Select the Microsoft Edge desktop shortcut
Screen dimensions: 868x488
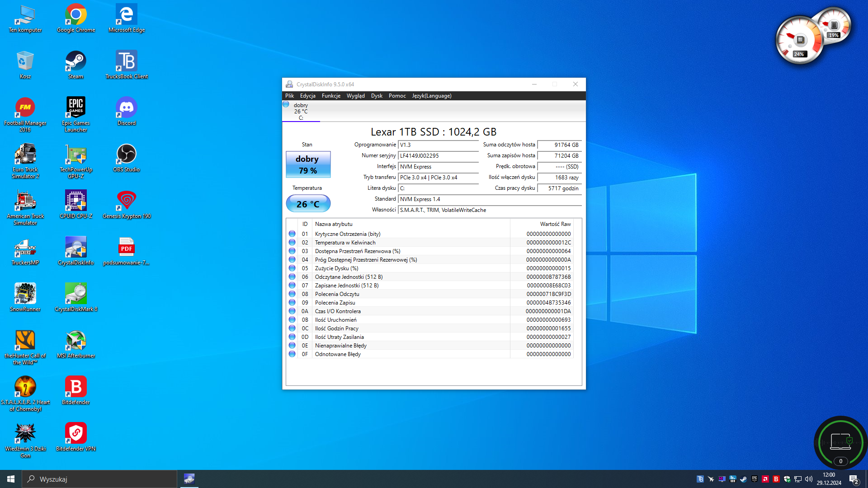tap(127, 19)
